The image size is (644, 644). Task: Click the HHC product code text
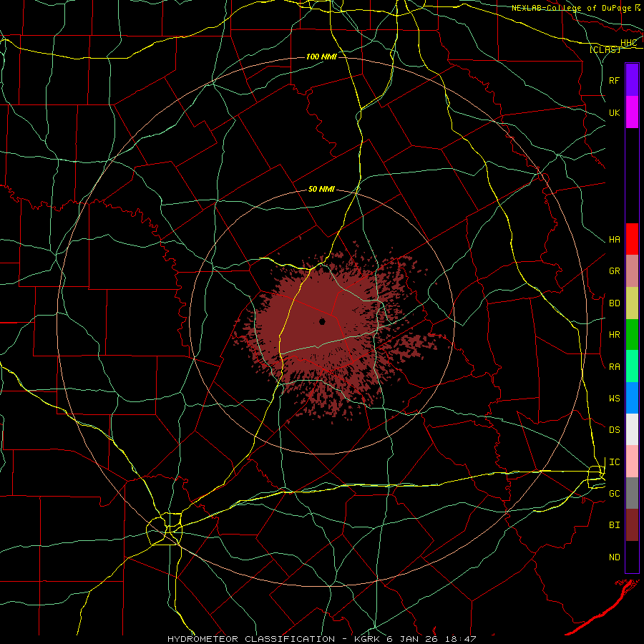pos(628,43)
